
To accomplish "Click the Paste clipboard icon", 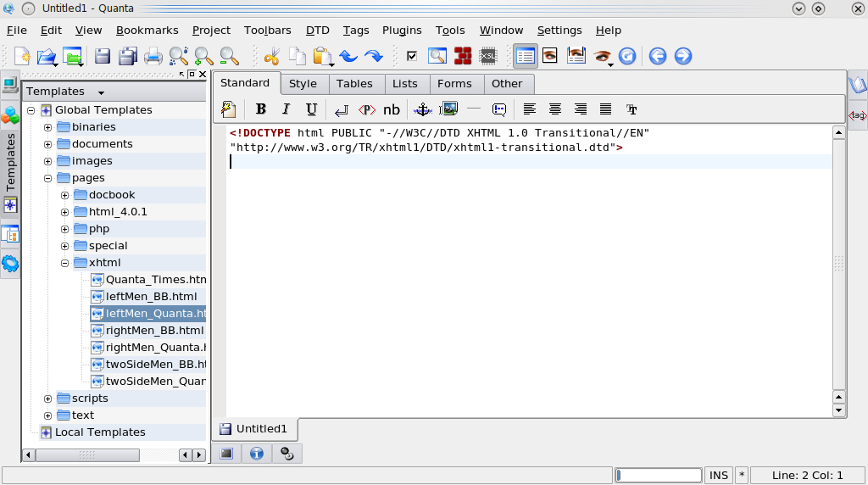I will (322, 56).
